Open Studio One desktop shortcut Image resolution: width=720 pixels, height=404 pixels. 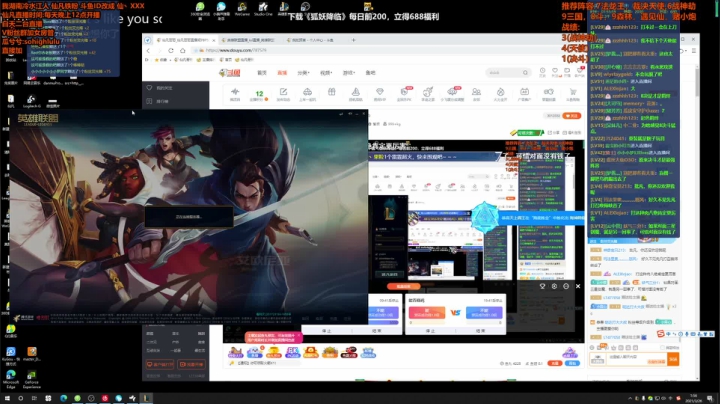click(263, 9)
